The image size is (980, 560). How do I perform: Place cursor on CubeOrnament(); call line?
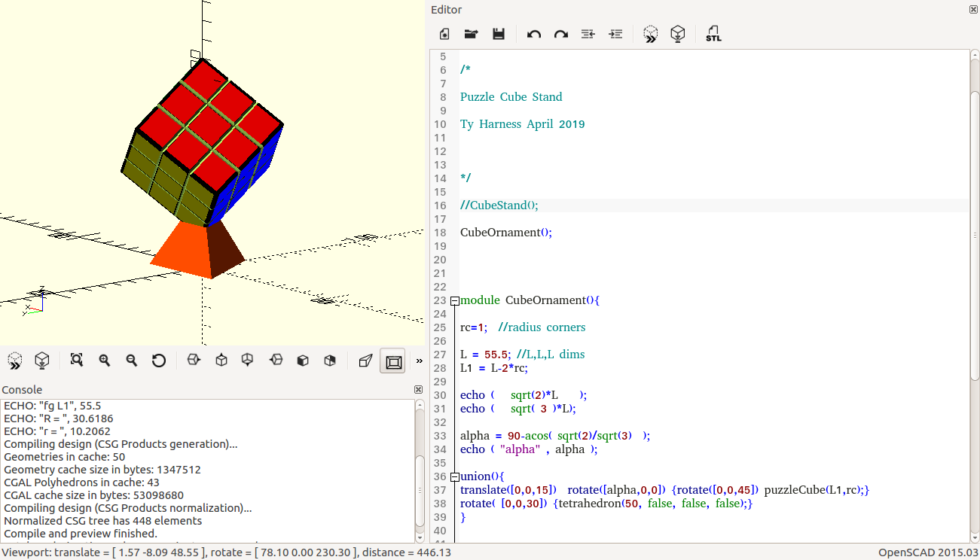coord(506,233)
